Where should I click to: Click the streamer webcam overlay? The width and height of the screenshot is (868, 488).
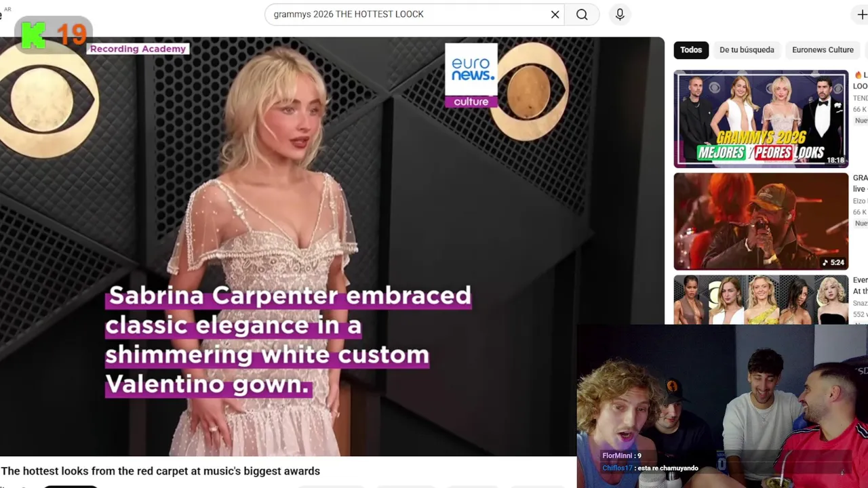(722, 406)
